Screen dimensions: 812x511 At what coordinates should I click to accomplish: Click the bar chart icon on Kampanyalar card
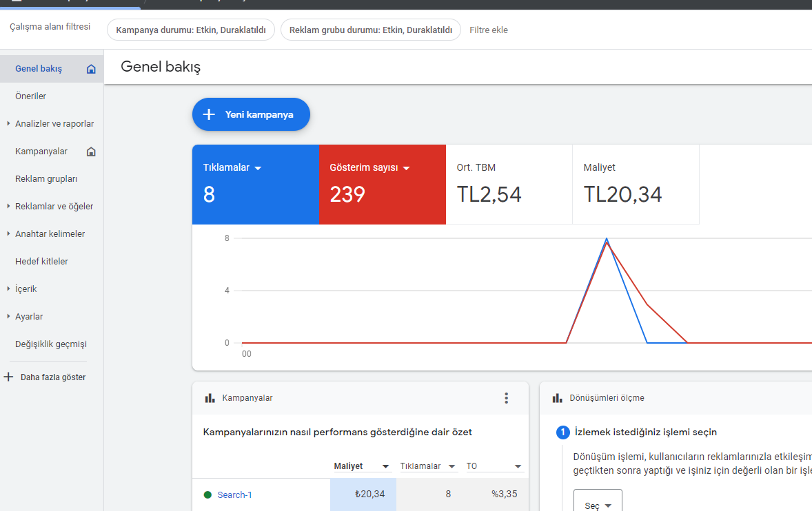pyautogui.click(x=210, y=398)
